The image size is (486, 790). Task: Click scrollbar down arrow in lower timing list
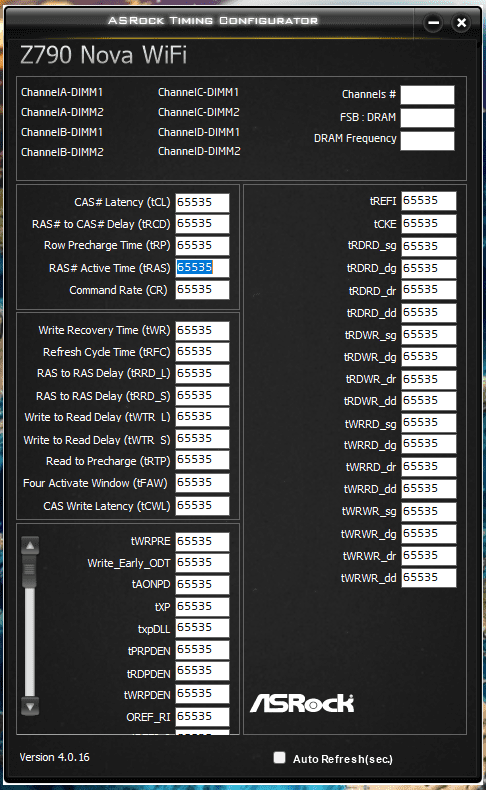(30, 706)
